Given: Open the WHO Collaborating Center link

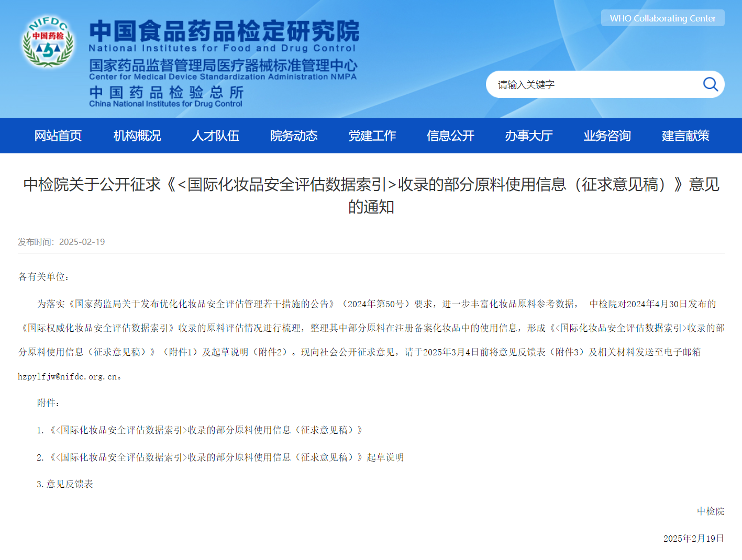Looking at the screenshot, I should [662, 18].
